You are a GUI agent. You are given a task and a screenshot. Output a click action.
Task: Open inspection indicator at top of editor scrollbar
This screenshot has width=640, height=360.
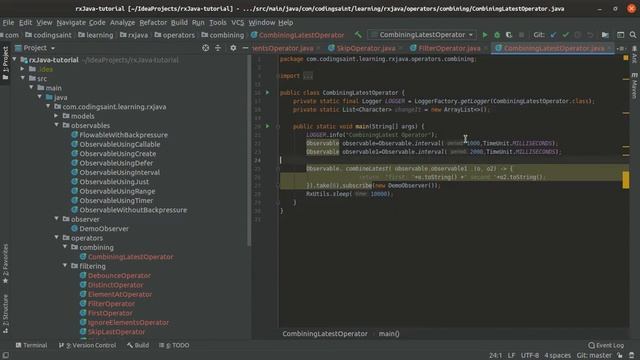pyautogui.click(x=625, y=58)
